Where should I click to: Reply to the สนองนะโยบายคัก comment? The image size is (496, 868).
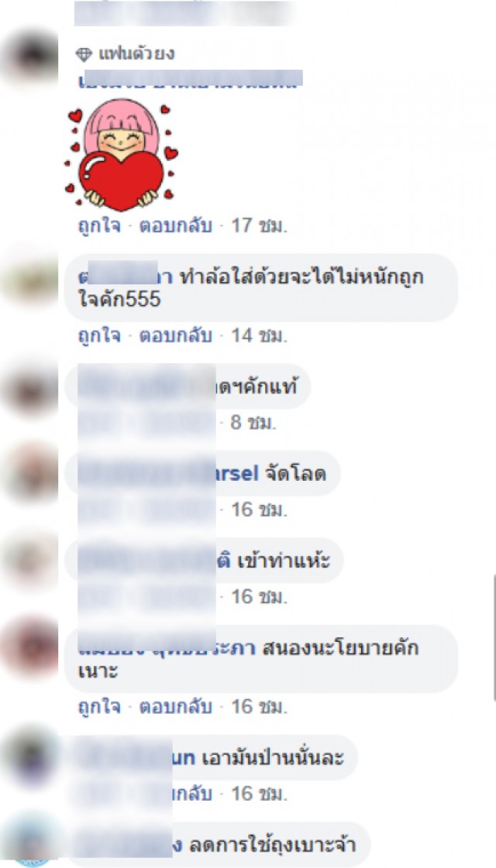(175, 707)
